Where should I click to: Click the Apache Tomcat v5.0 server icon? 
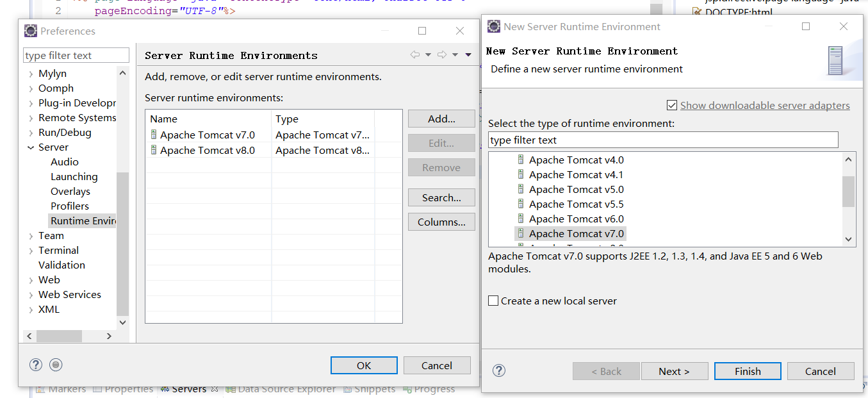point(521,190)
